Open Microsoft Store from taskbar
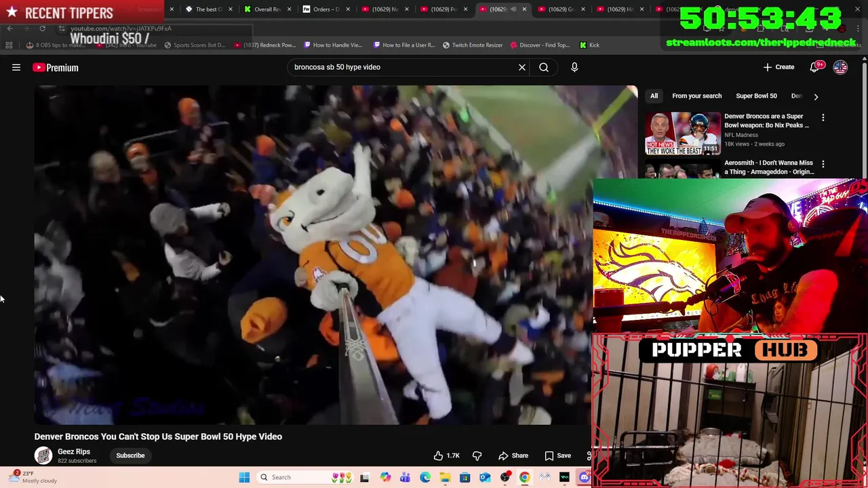Screen dimensions: 868x488 pos(465,477)
